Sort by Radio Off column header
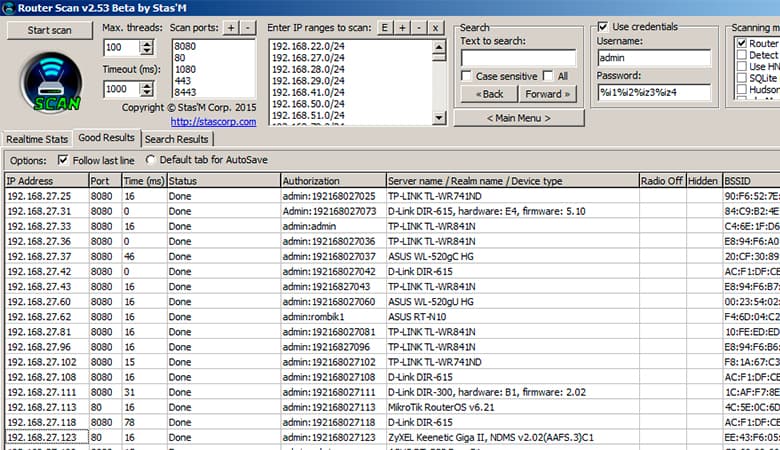Image resolution: width=780 pixels, height=450 pixels. [x=662, y=181]
